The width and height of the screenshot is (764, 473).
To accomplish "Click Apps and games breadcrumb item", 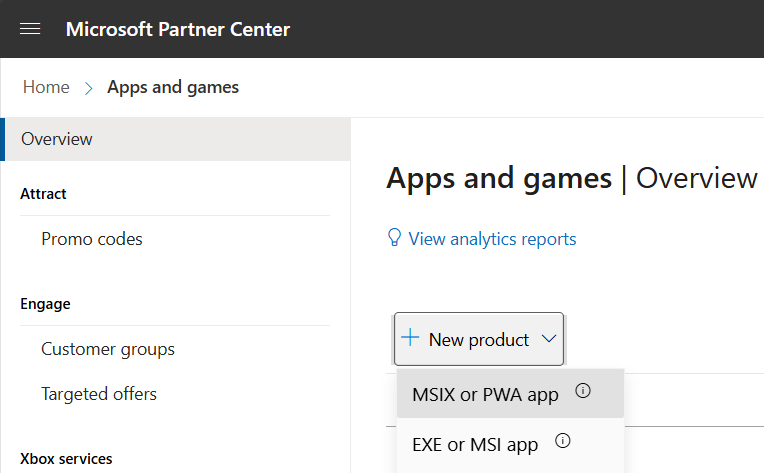I will pyautogui.click(x=173, y=87).
